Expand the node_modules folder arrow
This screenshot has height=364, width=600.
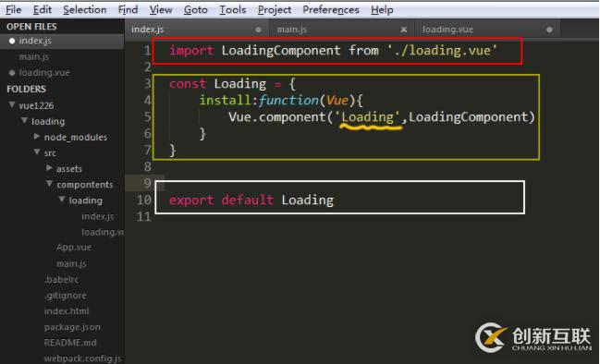point(37,137)
